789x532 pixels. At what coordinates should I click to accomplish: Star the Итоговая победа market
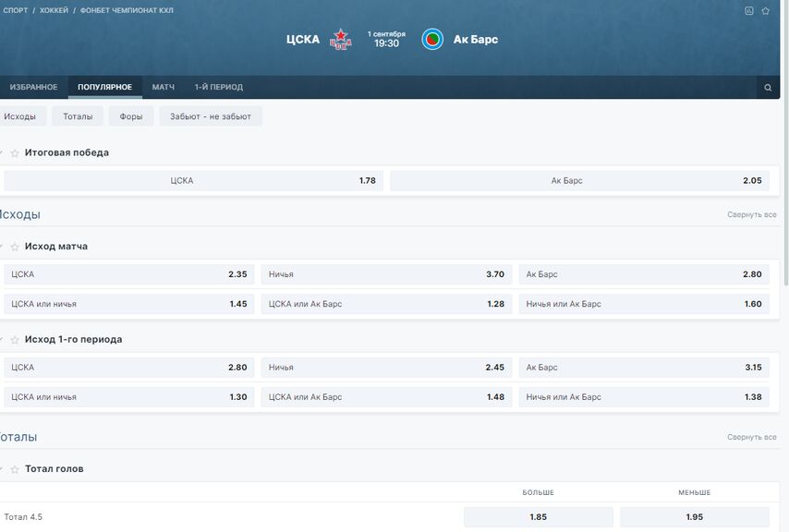click(x=15, y=153)
